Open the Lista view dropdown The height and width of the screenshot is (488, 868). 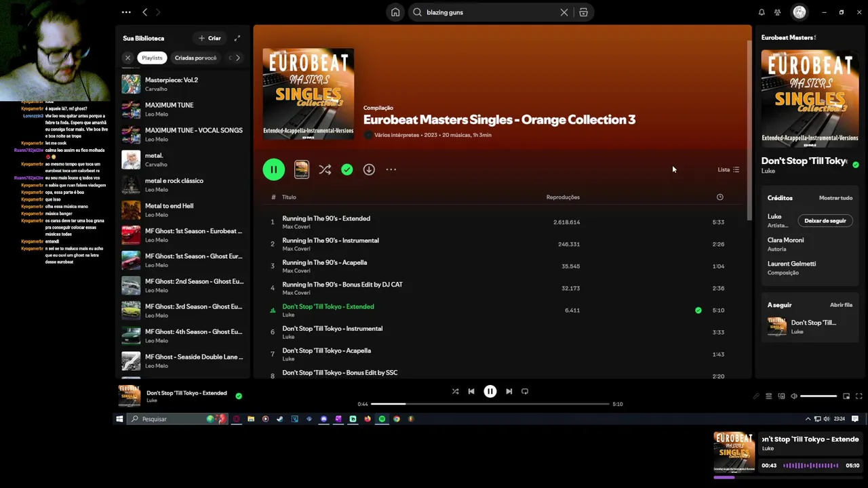[728, 169]
